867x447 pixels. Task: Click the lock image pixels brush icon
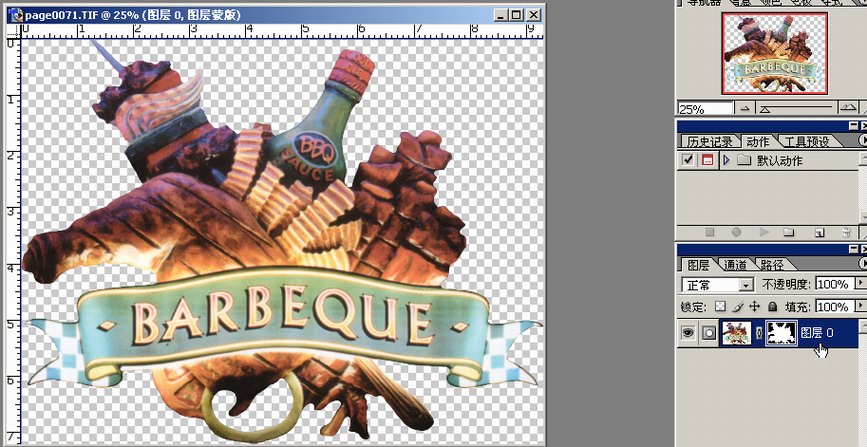click(x=737, y=307)
